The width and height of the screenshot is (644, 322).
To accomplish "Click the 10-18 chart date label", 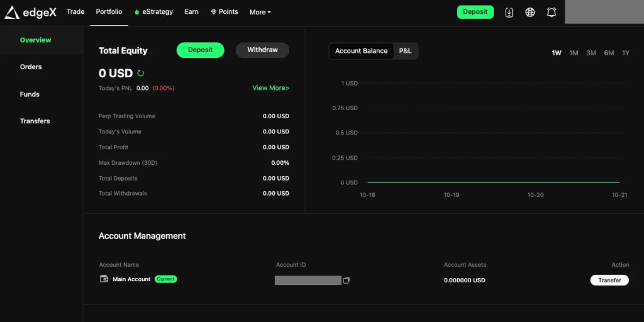I will click(x=367, y=195).
